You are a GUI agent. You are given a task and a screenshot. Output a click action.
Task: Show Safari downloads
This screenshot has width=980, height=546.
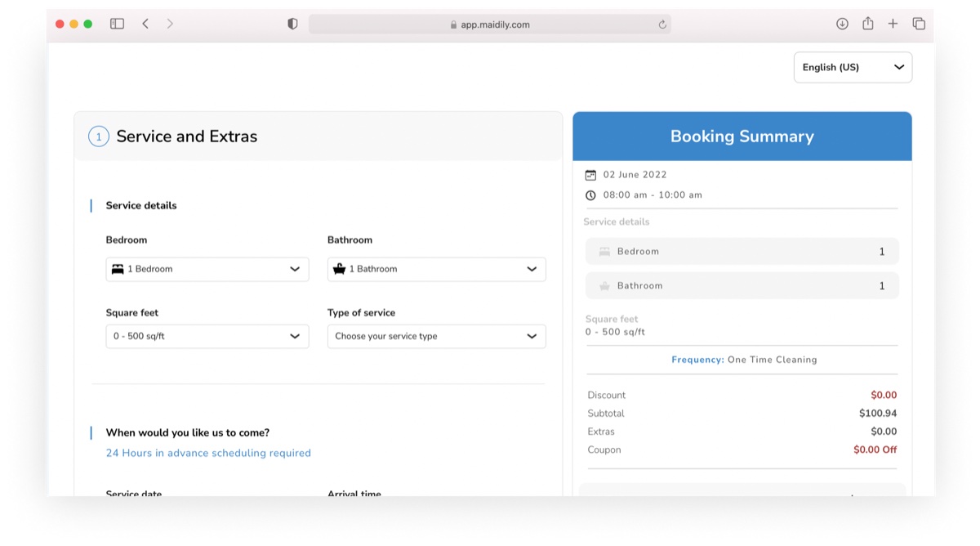(842, 24)
